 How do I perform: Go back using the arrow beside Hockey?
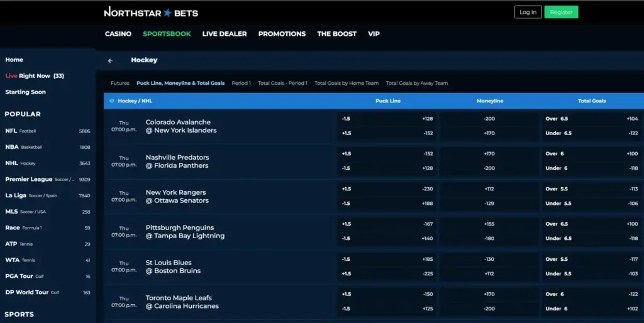(x=110, y=60)
